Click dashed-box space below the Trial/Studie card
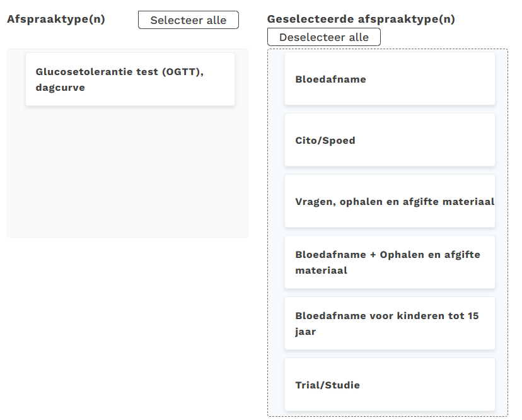522x420 pixels. pos(390,414)
